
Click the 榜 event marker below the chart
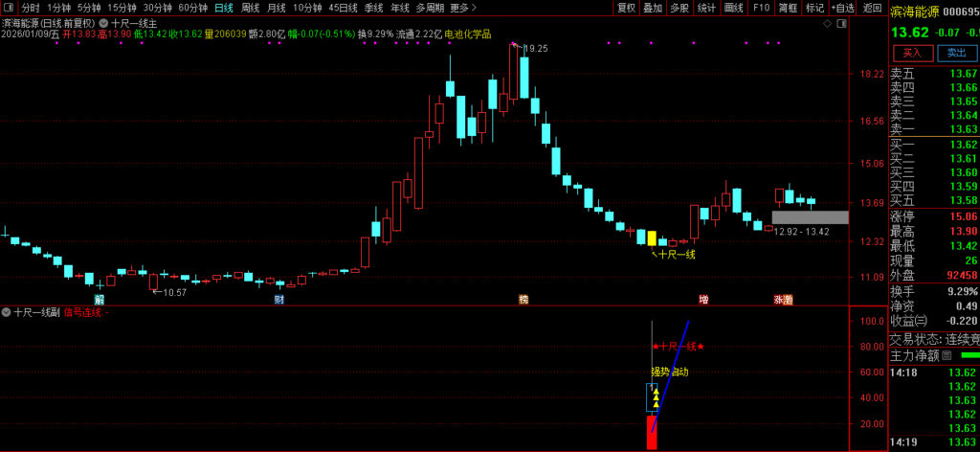pyautogui.click(x=523, y=300)
